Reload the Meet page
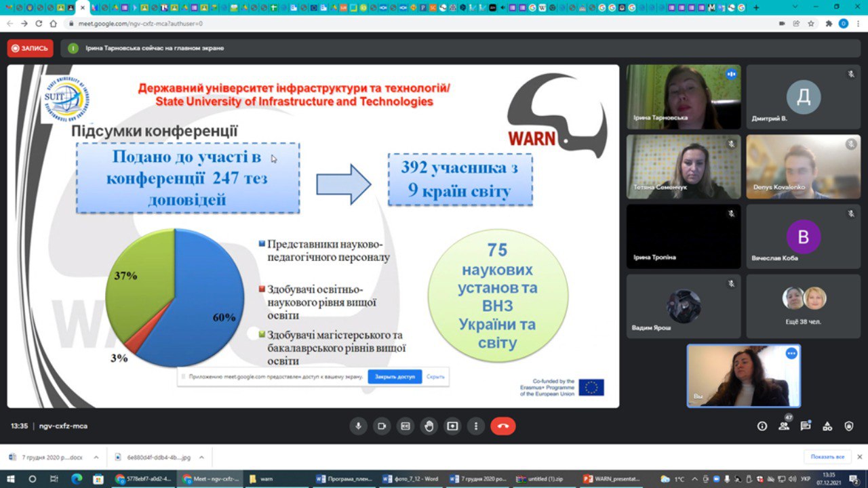Screen dimensions: 868x488 pyautogui.click(x=39, y=23)
